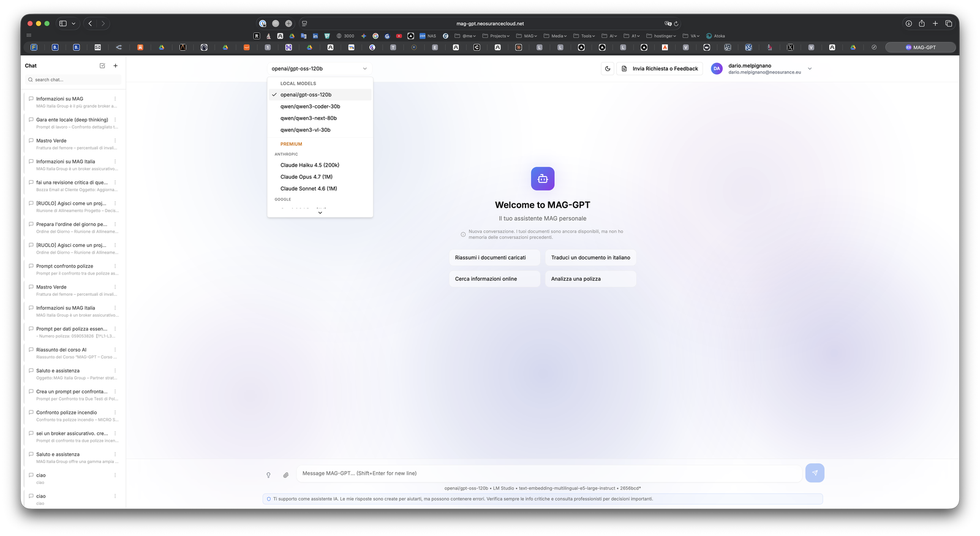Choose qwen/qwen3-vl-30b model
The width and height of the screenshot is (980, 536).
[320, 130]
